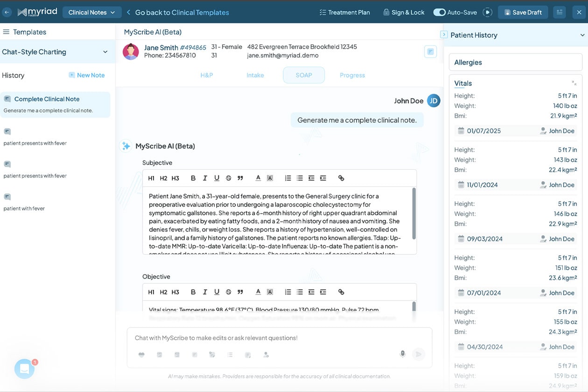
Task: Open the support chat bubble with notification
Action: point(25,369)
